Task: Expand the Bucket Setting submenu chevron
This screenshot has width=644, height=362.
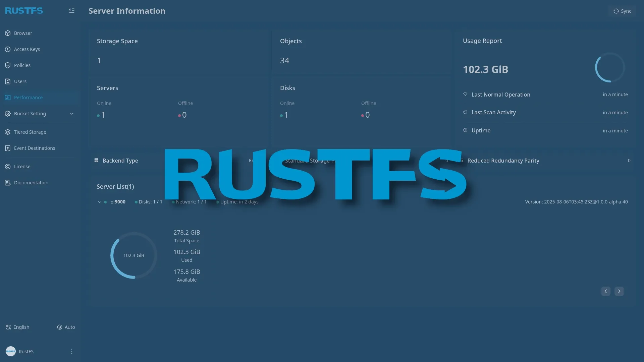Action: pyautogui.click(x=72, y=114)
